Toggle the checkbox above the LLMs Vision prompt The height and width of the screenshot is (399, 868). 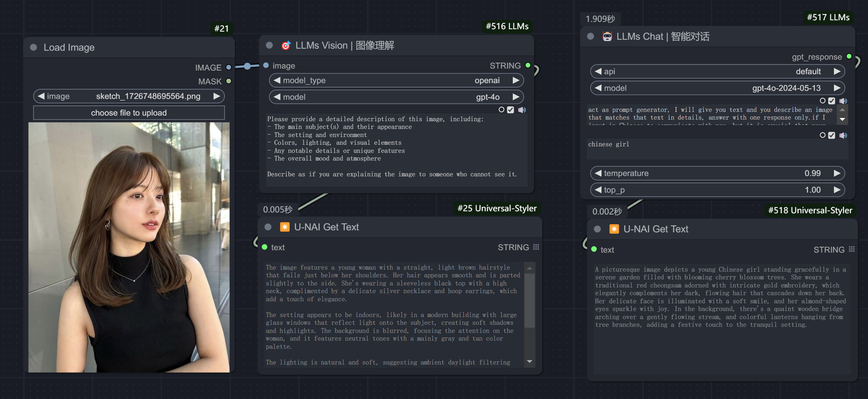[510, 110]
